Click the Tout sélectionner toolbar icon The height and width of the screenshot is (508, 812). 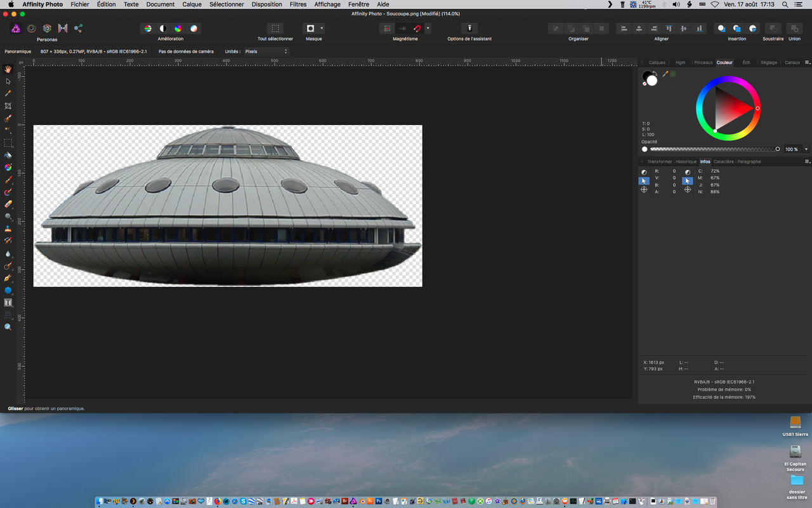coord(275,29)
